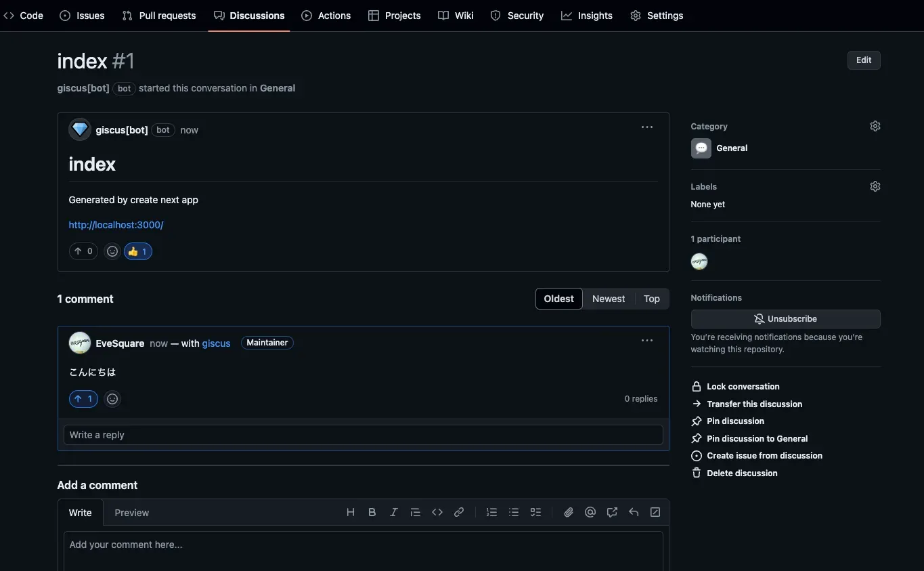Insert unordered list in comment toolbar
924x571 pixels.
[x=514, y=513]
